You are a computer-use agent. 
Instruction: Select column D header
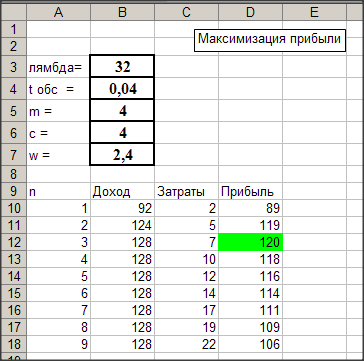250,13
